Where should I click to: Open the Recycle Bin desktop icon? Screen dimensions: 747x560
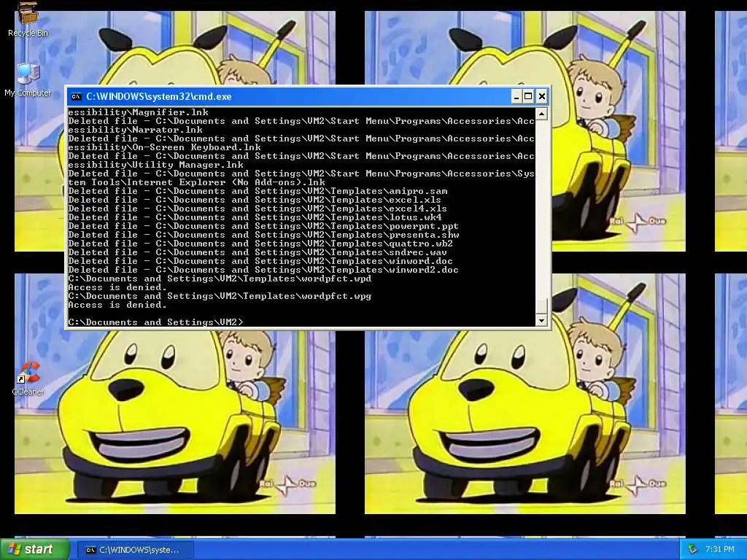[28, 19]
